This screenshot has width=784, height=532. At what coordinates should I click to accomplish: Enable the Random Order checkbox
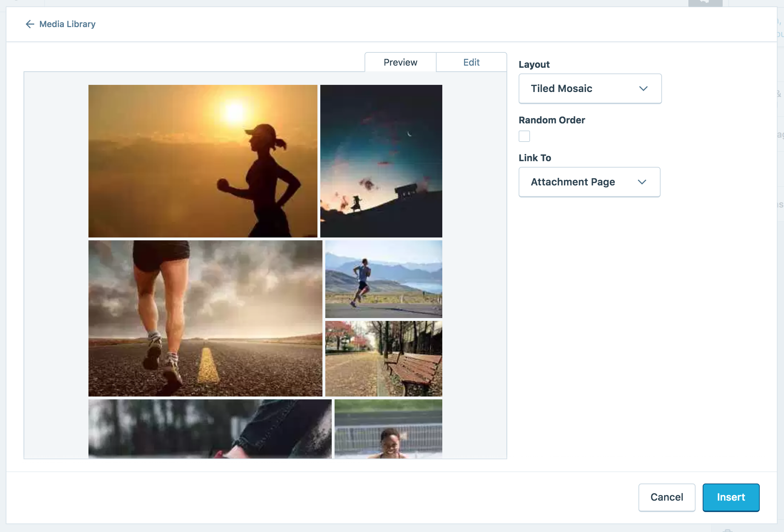pos(524,136)
